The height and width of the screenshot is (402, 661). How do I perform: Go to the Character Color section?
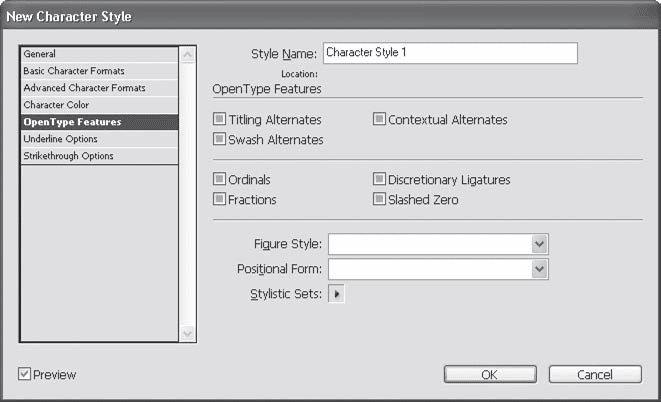(x=98, y=105)
